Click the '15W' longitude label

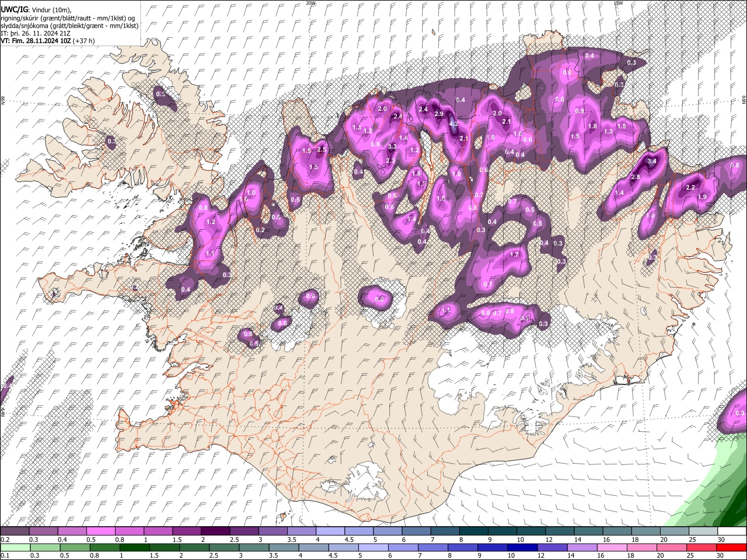point(618,3)
